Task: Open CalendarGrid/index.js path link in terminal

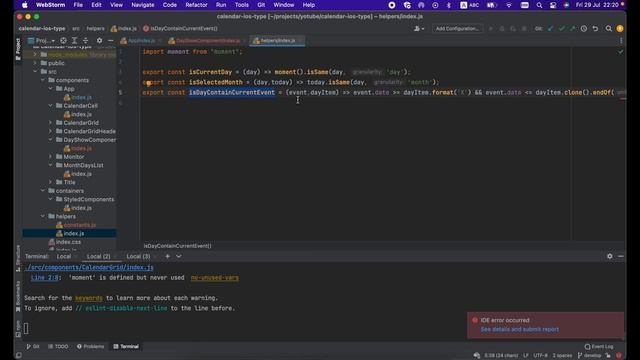Action: click(x=89, y=267)
